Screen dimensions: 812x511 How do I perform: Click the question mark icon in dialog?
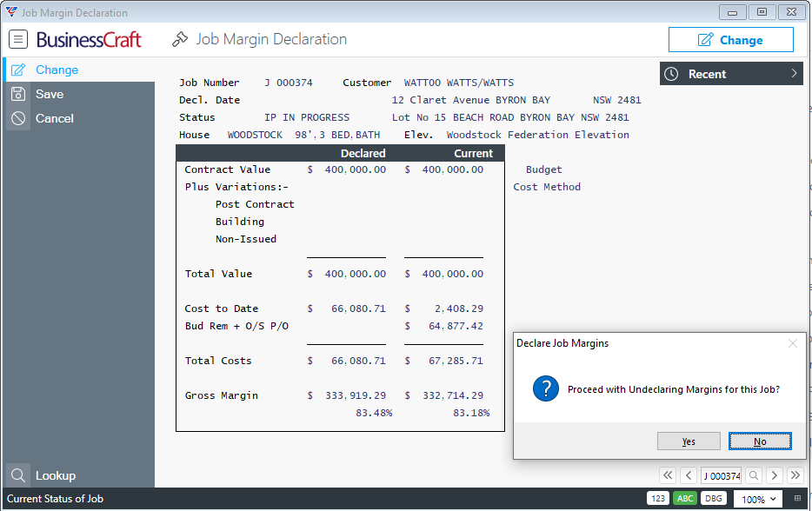click(546, 388)
